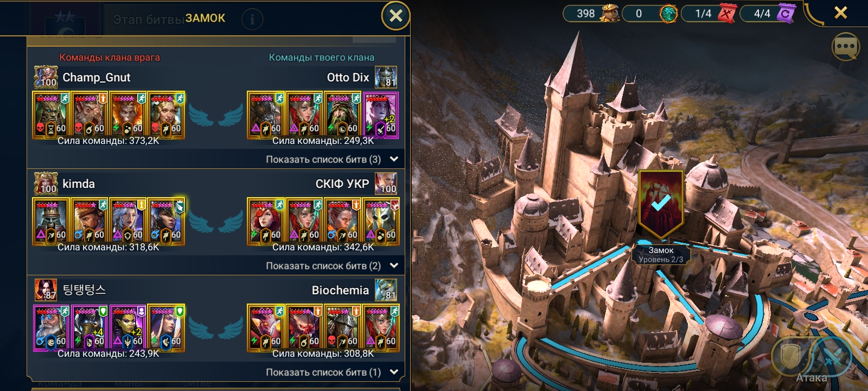Select first champion in Champ_Gnut team
Image resolution: width=868 pixels, height=391 pixels.
point(51,115)
